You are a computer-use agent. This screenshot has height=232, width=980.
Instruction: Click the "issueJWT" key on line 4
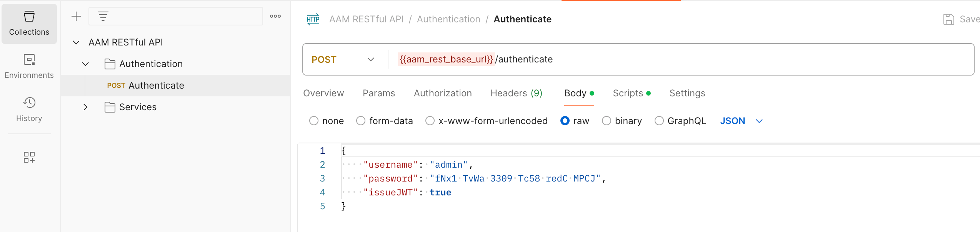pos(390,193)
